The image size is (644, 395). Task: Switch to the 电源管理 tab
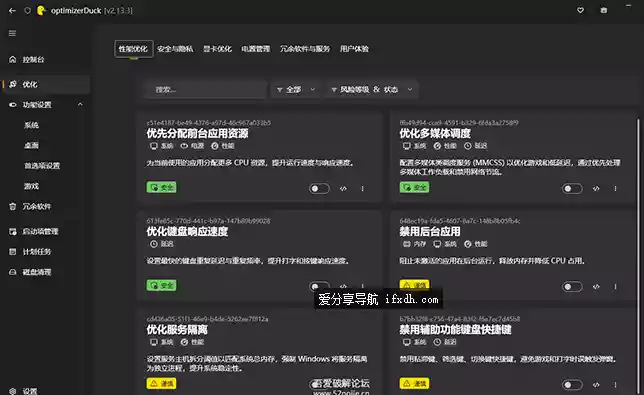point(256,49)
